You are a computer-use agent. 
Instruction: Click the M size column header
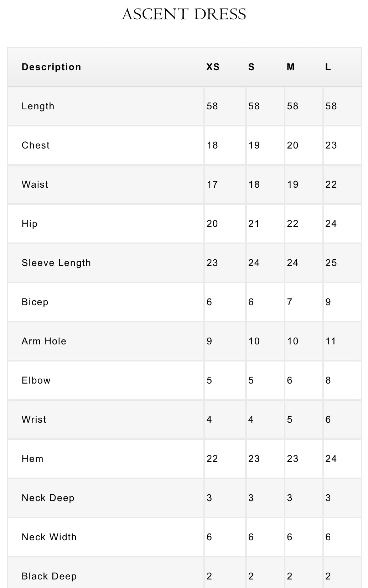(291, 67)
